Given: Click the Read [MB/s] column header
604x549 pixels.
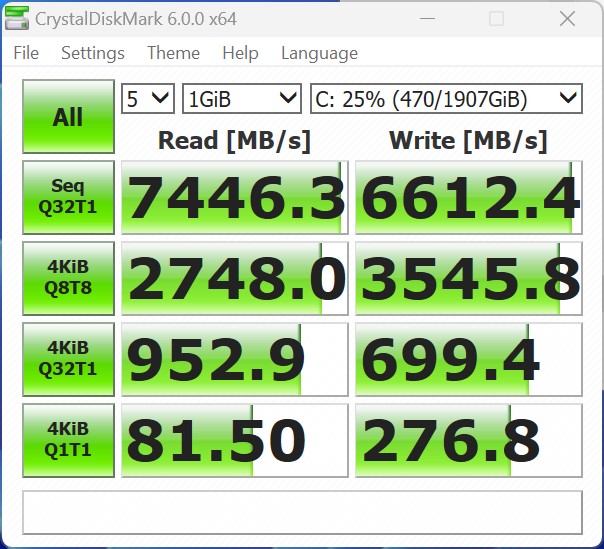Looking at the screenshot, I should point(234,140).
